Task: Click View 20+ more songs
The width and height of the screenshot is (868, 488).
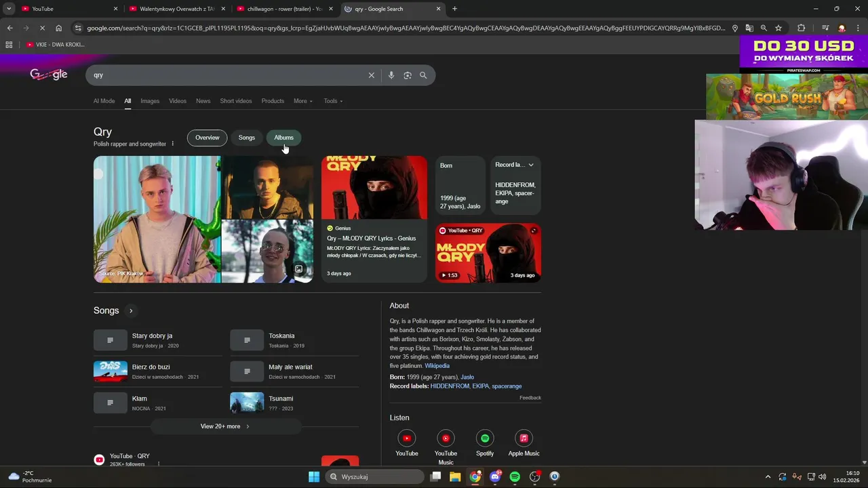Action: coord(225,426)
